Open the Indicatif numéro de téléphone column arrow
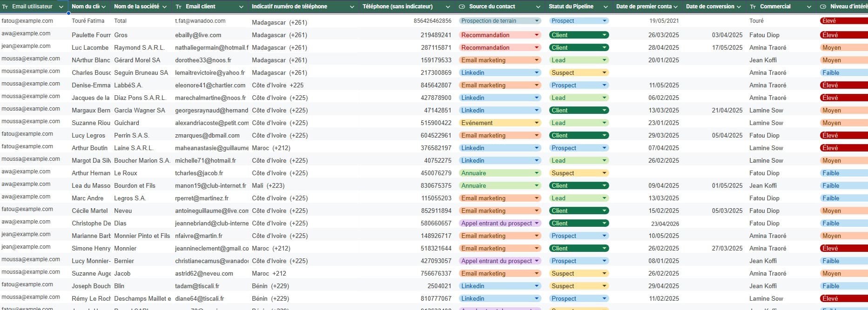 click(x=352, y=7)
